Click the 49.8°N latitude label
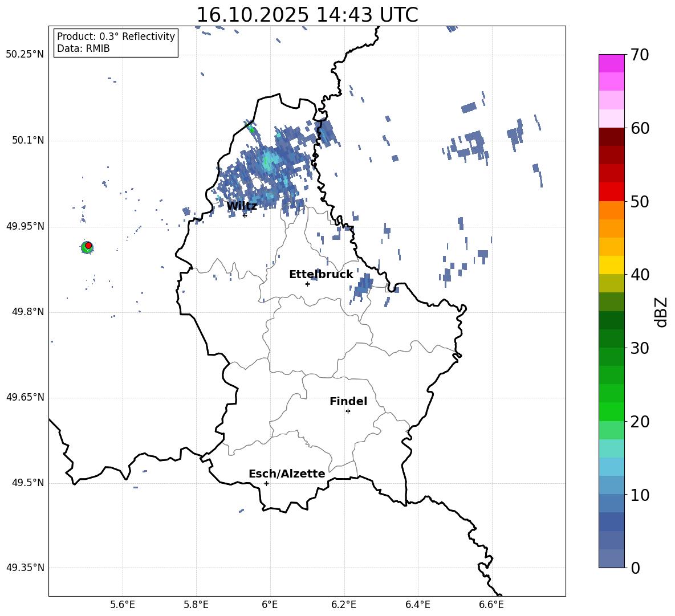 [x=28, y=312]
